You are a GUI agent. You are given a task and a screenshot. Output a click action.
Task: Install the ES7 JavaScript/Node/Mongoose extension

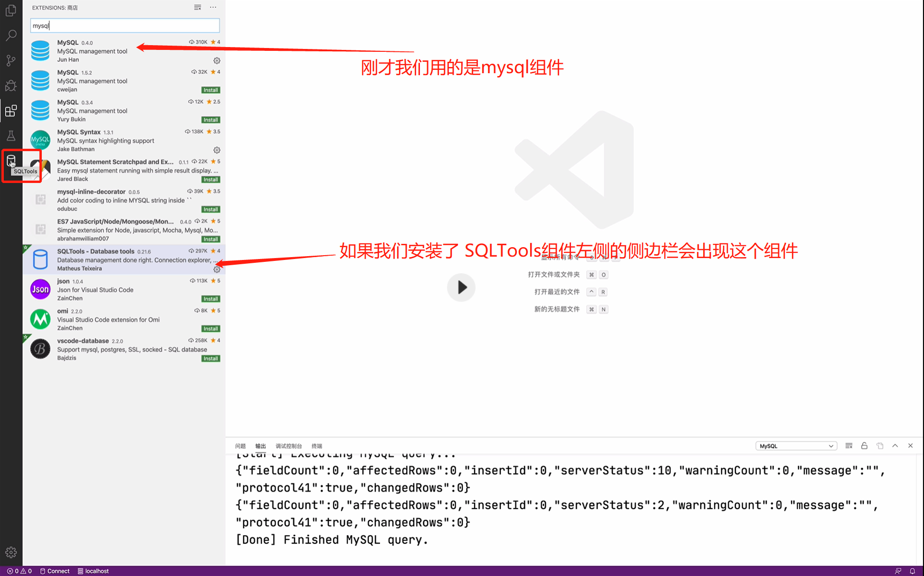pyautogui.click(x=210, y=239)
